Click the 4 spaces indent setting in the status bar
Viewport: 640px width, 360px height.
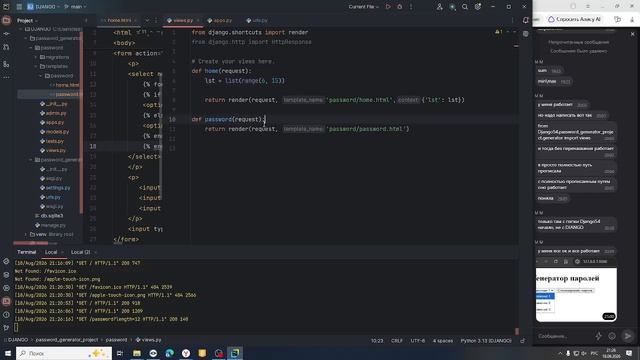tap(443, 340)
